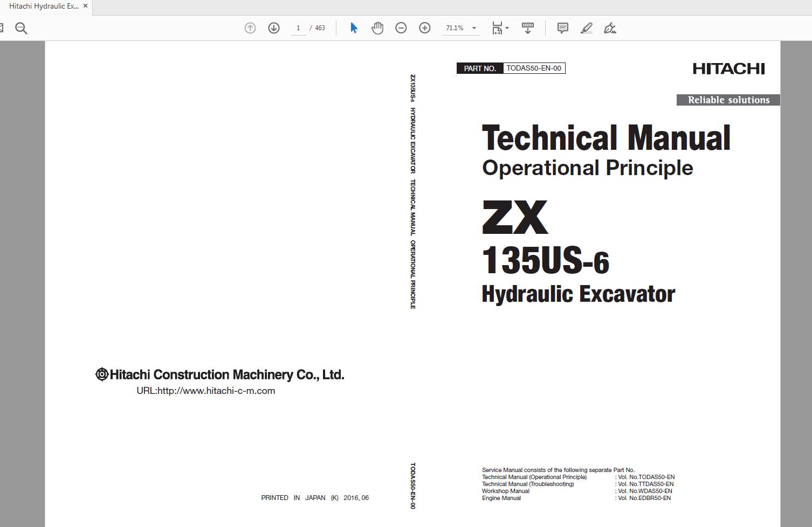Viewport: 812px width, 527px height.
Task: Add a sticky note comment
Action: click(x=562, y=28)
